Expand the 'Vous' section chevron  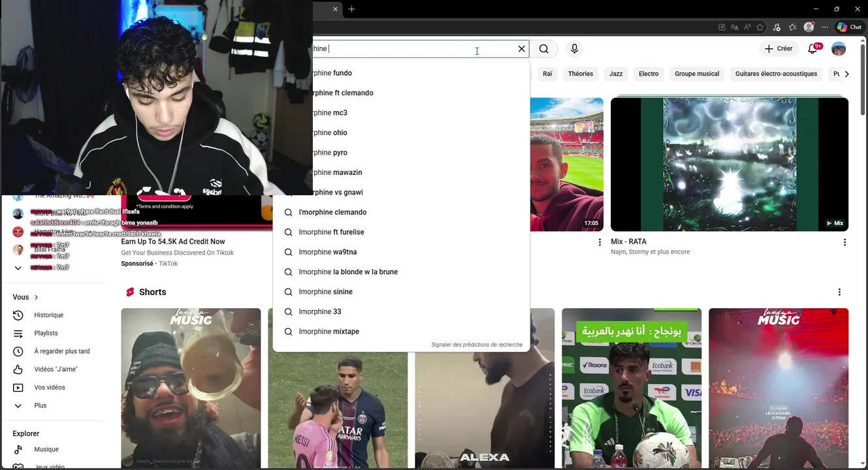coord(36,297)
